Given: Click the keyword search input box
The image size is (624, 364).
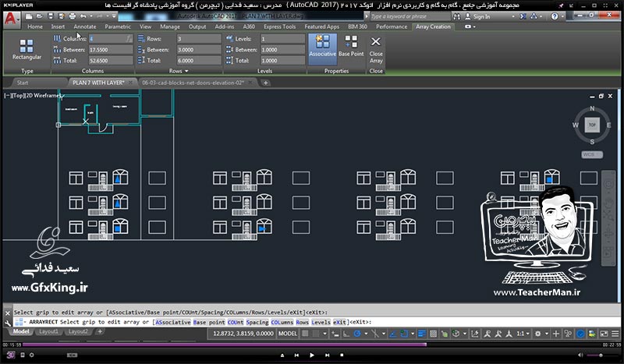Looking at the screenshot, I should [x=410, y=16].
